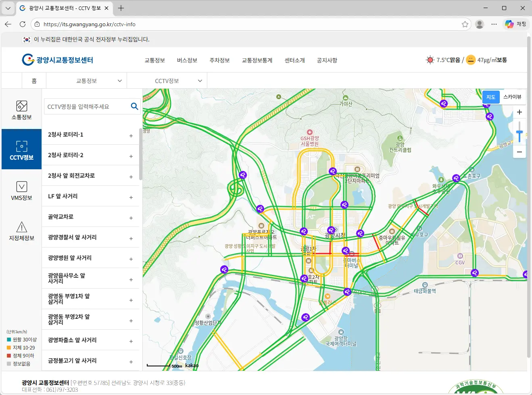Open 교통정보 top menu
Viewport: 532px width, 395px height.
pos(155,60)
